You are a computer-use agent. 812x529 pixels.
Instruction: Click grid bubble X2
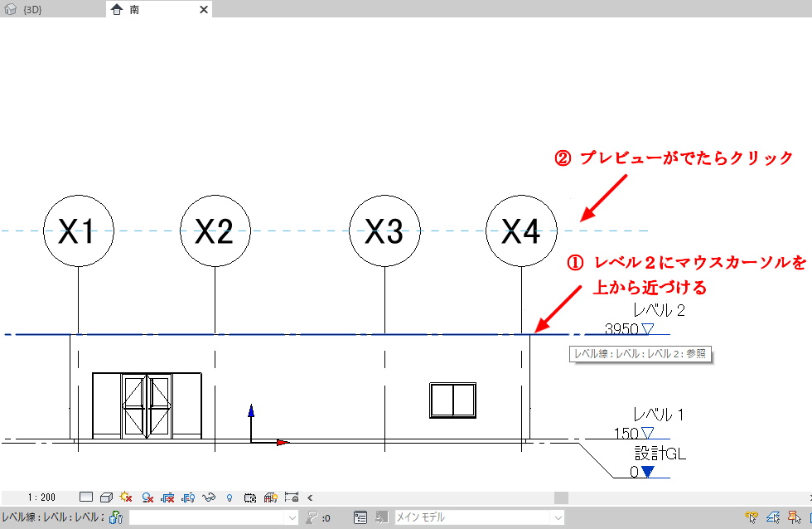(x=215, y=231)
